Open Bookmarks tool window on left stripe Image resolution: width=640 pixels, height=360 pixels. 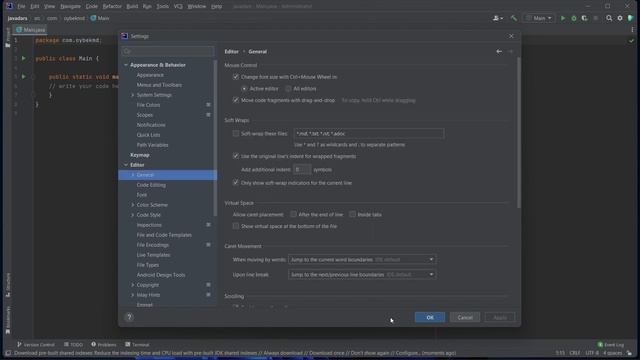pos(8,320)
